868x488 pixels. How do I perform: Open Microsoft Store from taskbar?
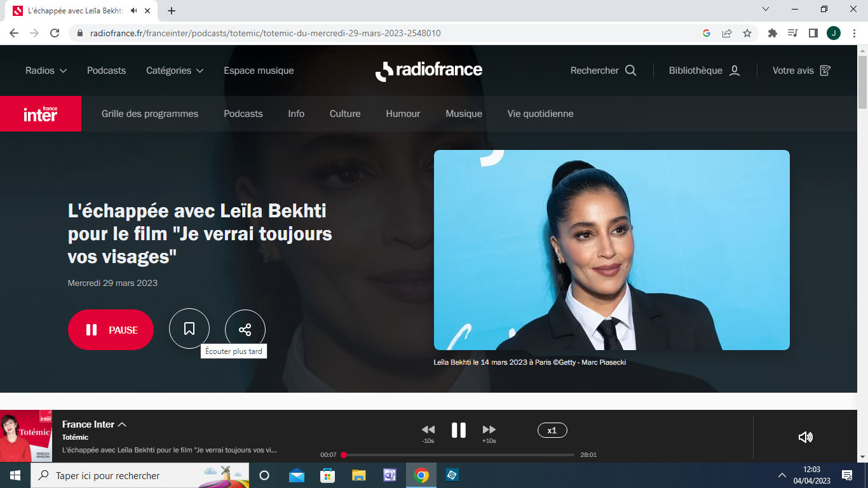[327, 475]
